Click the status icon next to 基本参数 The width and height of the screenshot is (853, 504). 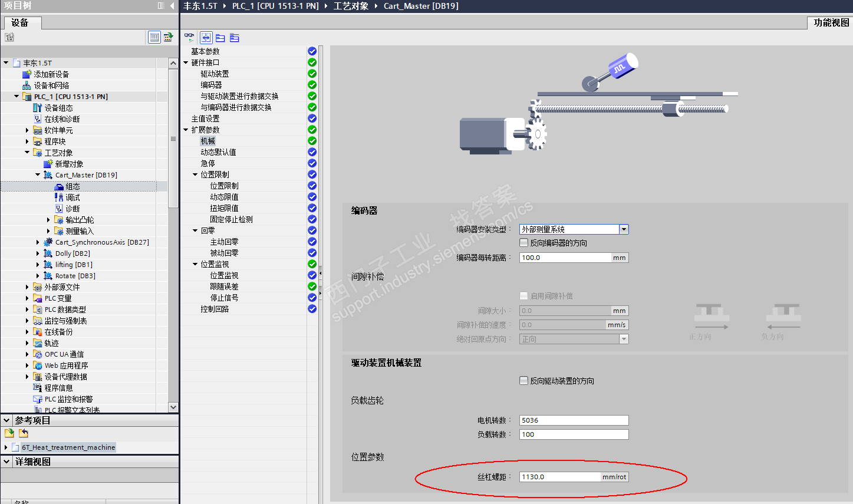(312, 51)
